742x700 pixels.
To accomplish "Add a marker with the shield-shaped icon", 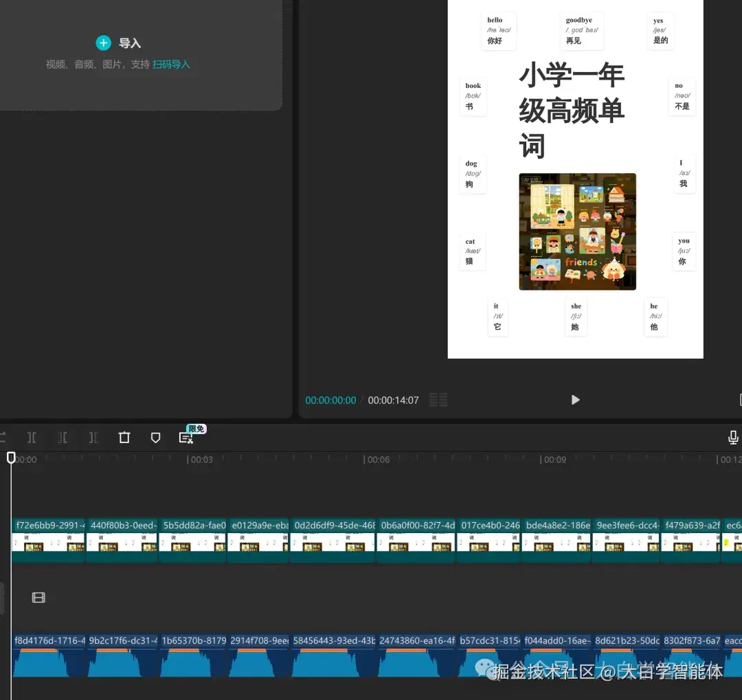I will pos(155,438).
